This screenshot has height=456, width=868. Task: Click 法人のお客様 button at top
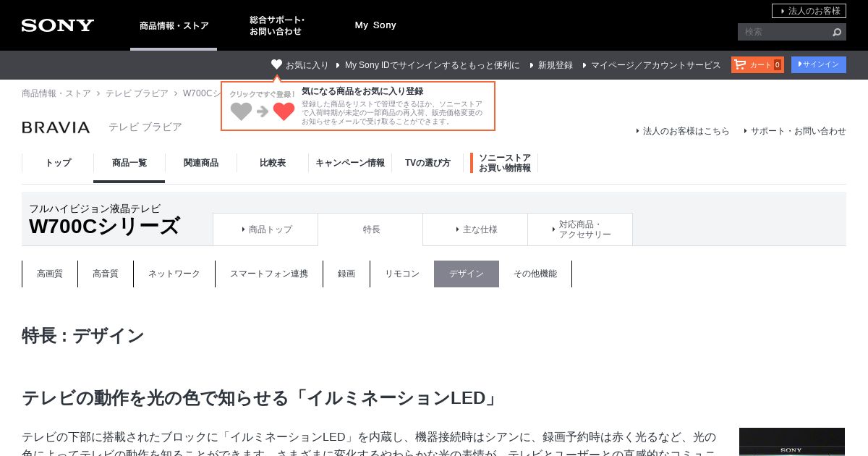[x=809, y=11]
